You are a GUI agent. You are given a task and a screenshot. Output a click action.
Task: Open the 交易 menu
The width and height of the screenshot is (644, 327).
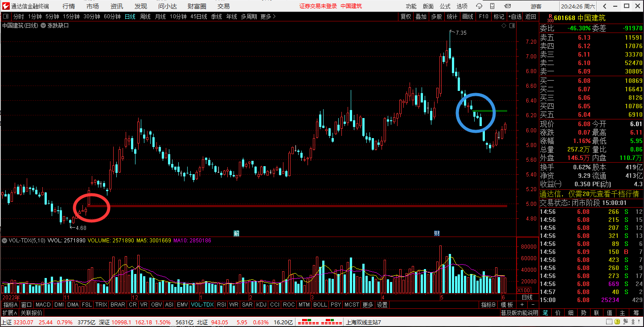click(224, 6)
